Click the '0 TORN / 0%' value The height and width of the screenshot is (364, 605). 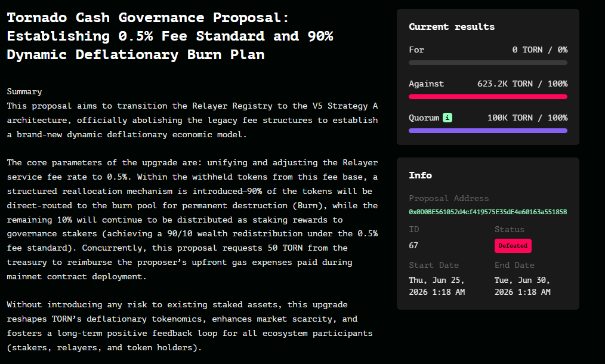point(539,50)
